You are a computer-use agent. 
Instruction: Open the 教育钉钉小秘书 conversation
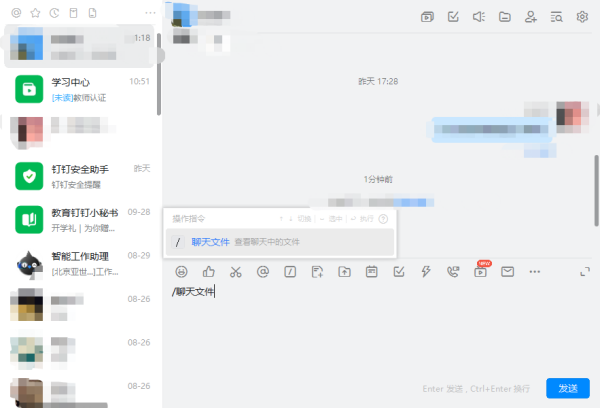[80, 220]
